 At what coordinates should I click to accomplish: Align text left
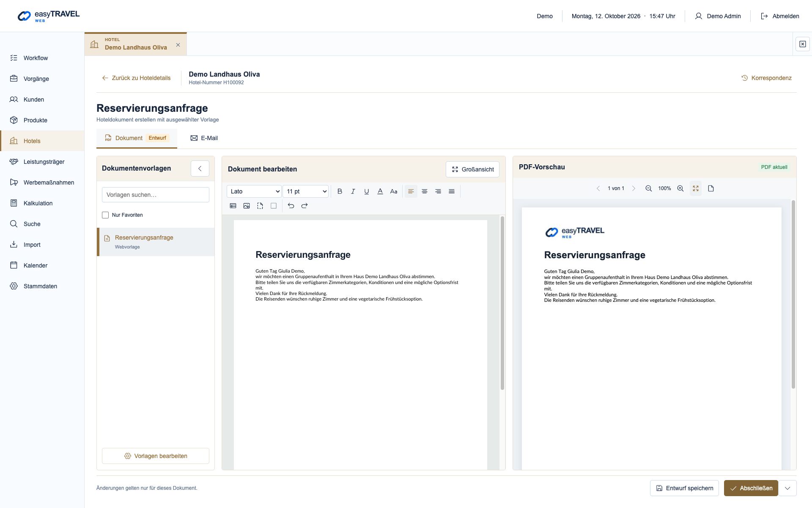pyautogui.click(x=411, y=191)
